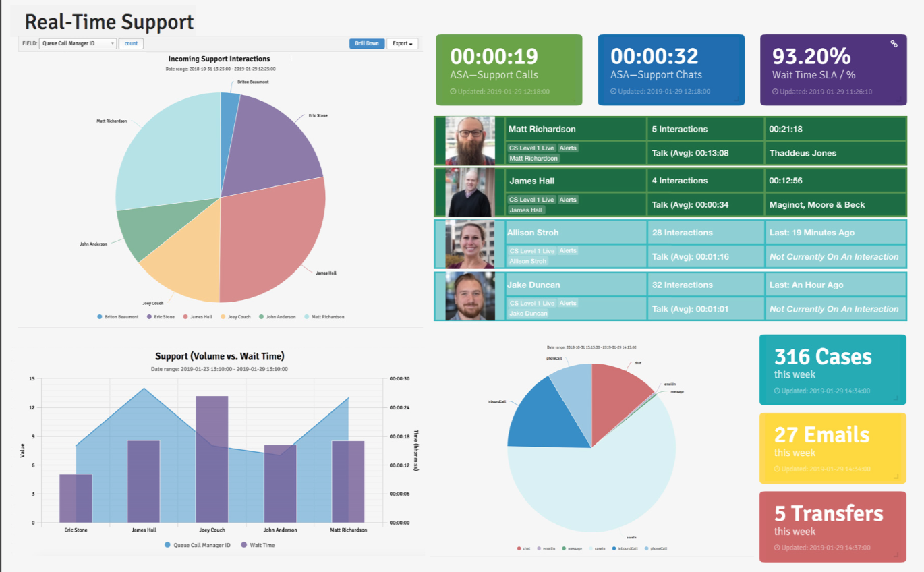The width and height of the screenshot is (924, 572).
Task: Click the link icon on Wait Time SLA tile
Action: tap(894, 44)
